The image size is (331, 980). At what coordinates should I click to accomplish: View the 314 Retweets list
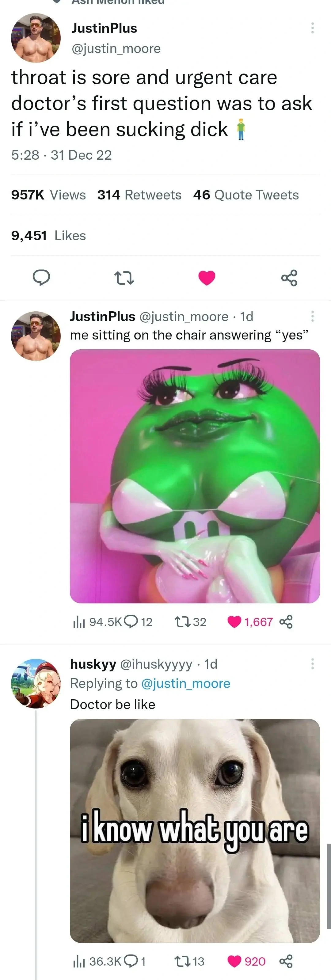[139, 195]
